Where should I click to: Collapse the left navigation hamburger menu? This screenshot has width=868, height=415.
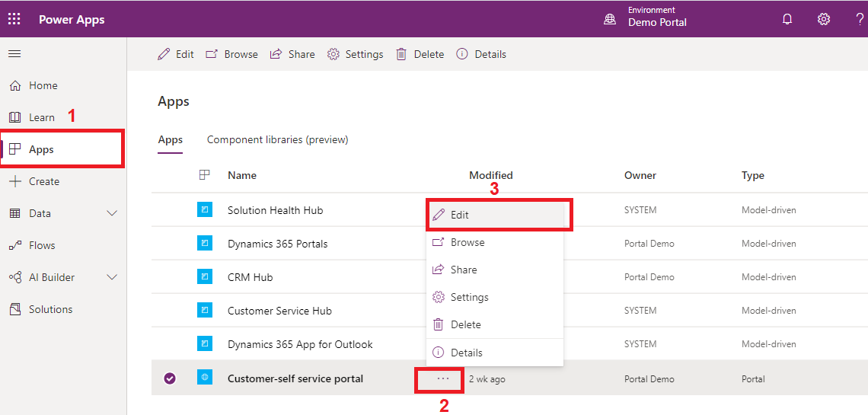click(x=14, y=53)
